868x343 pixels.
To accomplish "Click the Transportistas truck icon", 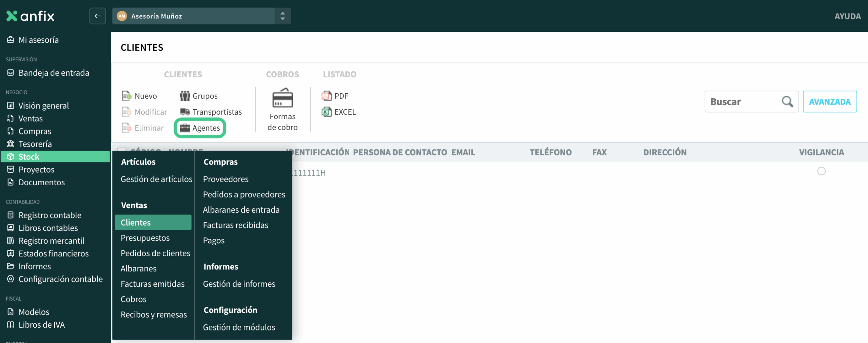I will 185,112.
